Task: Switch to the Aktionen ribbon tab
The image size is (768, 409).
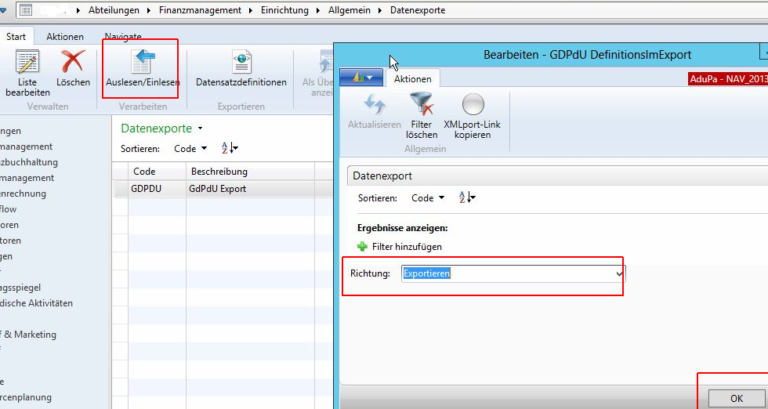Action: pyautogui.click(x=65, y=37)
